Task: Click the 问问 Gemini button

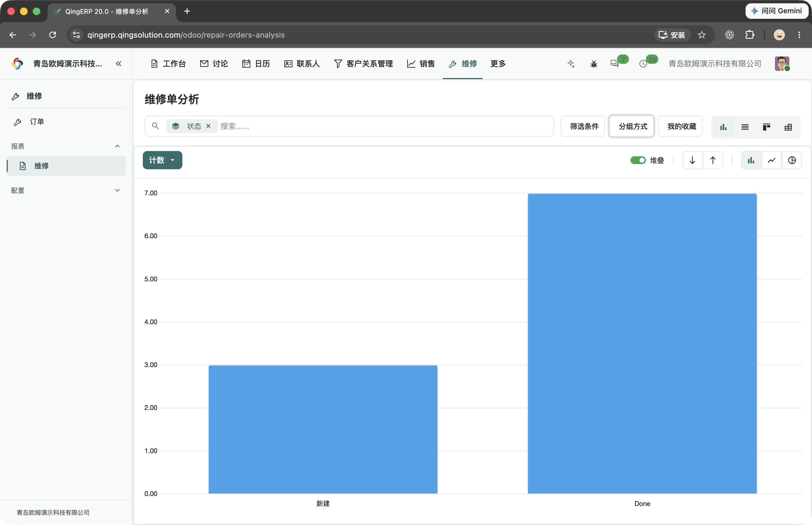Action: click(x=777, y=11)
